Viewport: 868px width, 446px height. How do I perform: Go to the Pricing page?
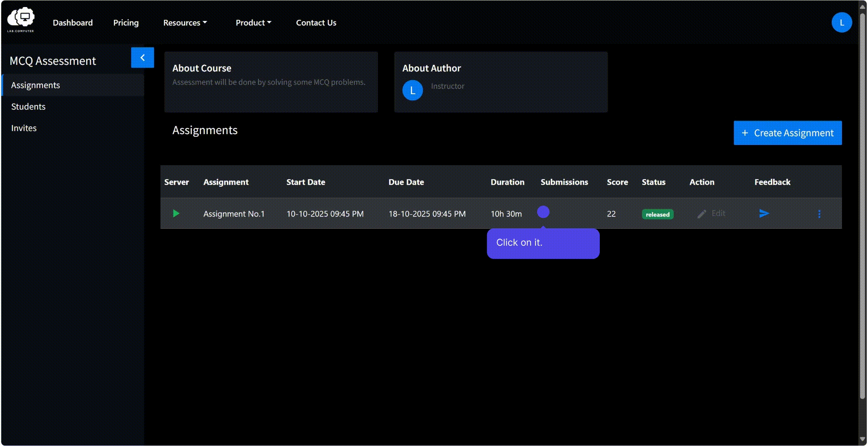(x=126, y=23)
